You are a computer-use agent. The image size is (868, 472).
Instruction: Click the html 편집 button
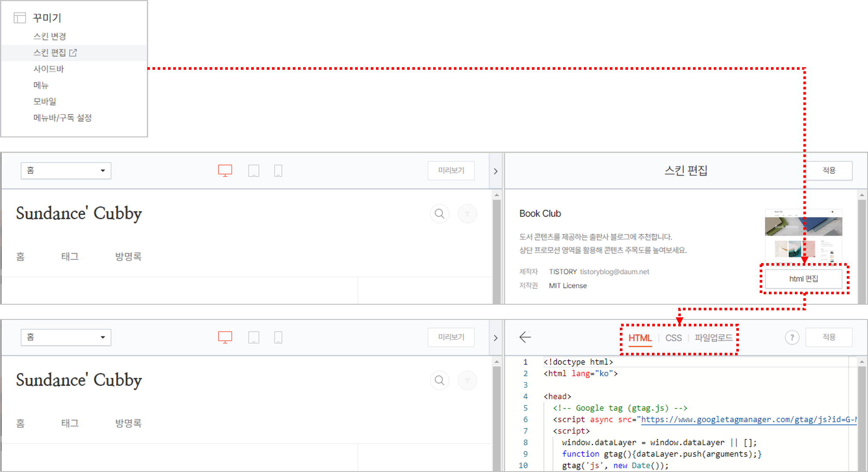pyautogui.click(x=803, y=279)
